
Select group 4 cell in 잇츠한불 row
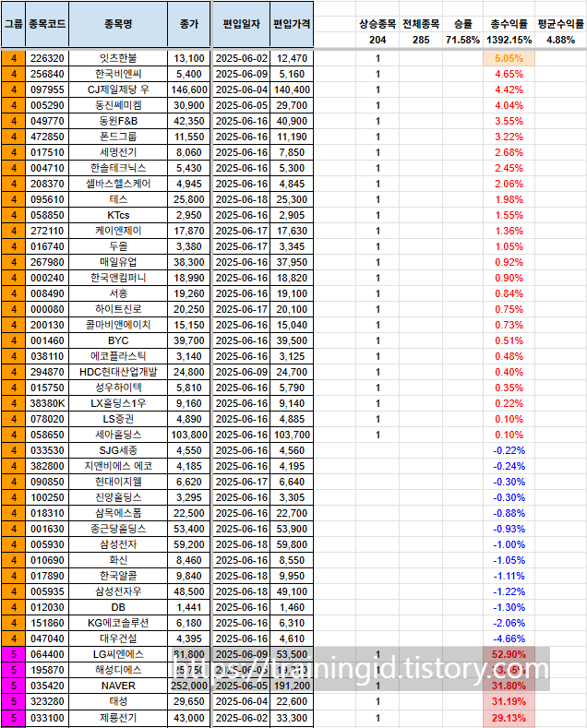click(x=14, y=58)
